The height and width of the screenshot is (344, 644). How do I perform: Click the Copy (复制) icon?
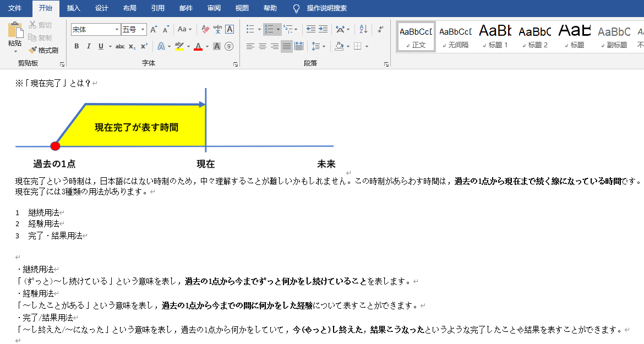tap(39, 36)
